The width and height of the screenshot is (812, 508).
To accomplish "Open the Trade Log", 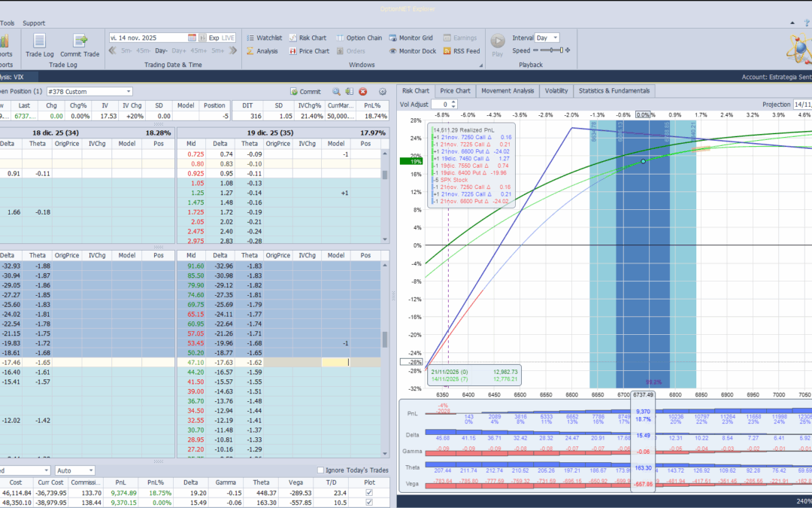I will (40, 45).
